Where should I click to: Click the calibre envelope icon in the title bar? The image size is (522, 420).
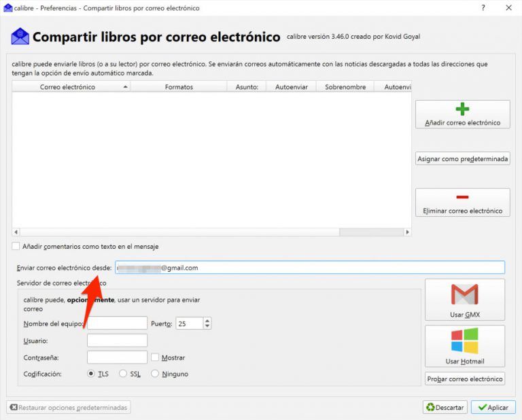pos(7,7)
